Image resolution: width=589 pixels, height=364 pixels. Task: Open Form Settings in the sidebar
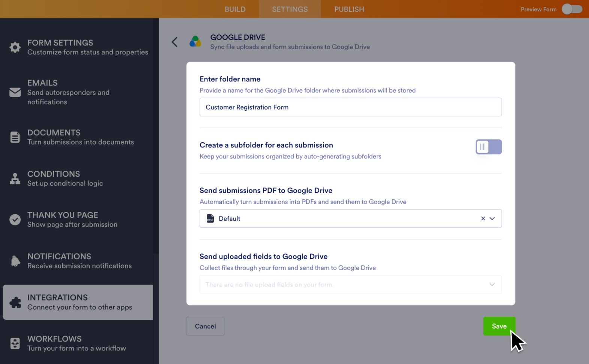tap(78, 47)
